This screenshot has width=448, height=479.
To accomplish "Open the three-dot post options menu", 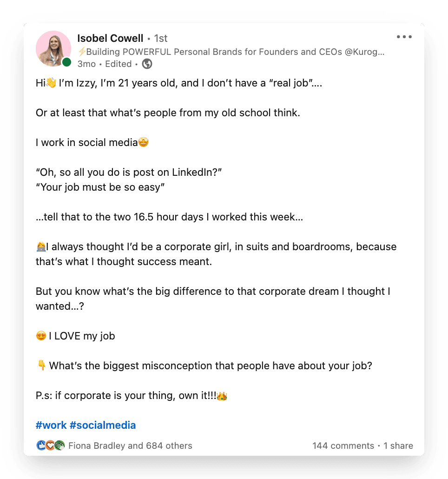I will tap(404, 37).
